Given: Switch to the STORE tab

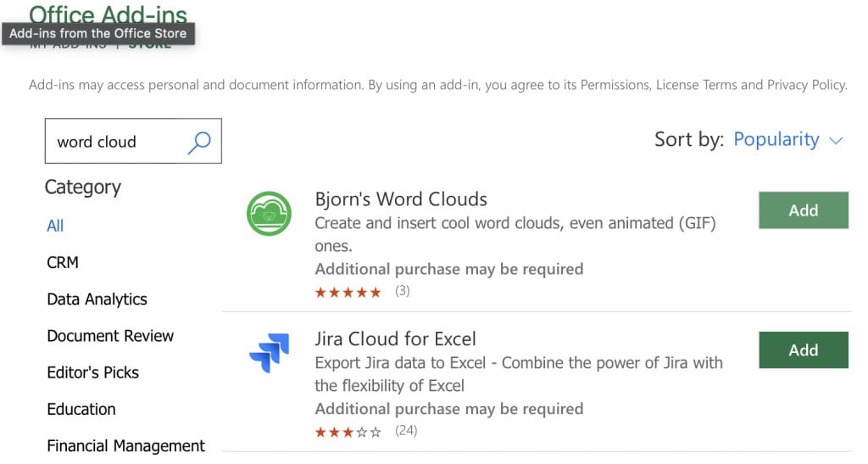Looking at the screenshot, I should click(150, 45).
